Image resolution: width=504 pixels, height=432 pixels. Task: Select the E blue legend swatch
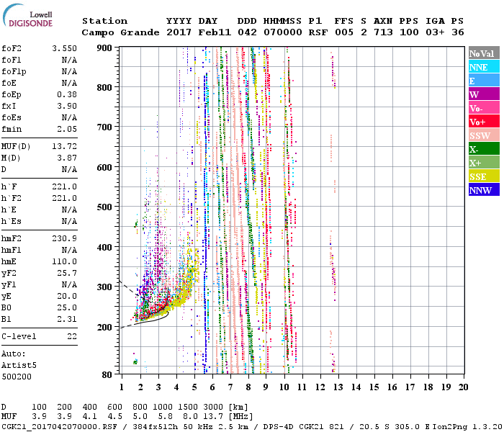pos(484,81)
